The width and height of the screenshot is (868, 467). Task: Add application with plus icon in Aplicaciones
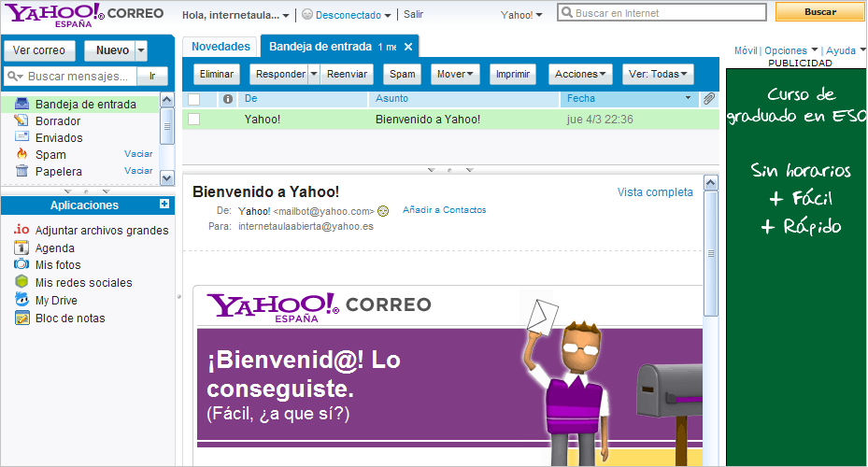[164, 205]
